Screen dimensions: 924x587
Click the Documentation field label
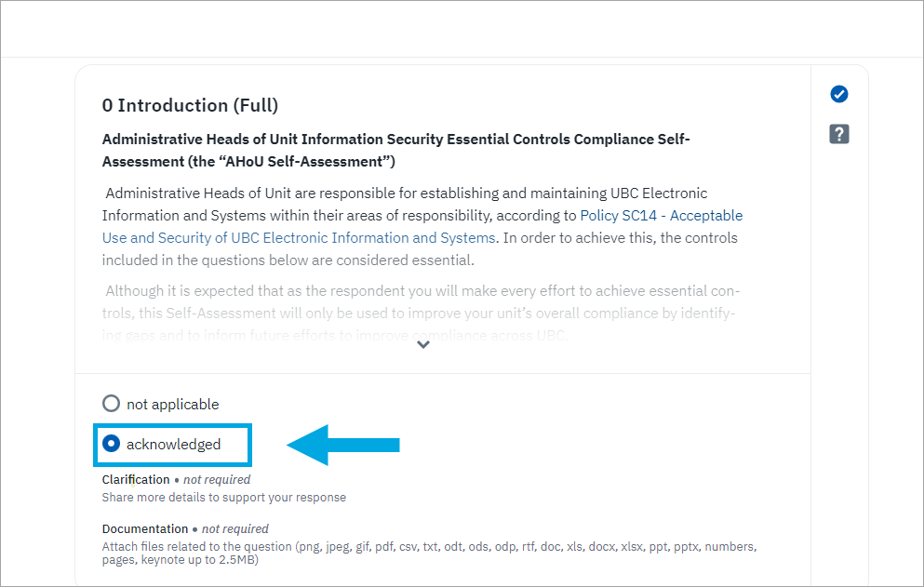tap(145, 529)
